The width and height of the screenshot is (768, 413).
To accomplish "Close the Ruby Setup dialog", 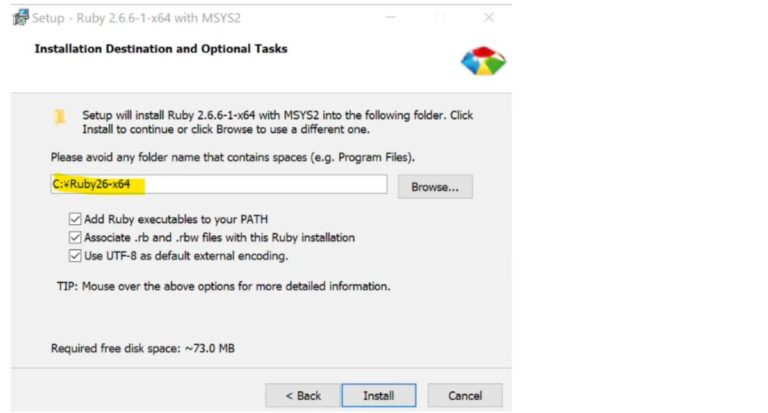I will click(488, 18).
